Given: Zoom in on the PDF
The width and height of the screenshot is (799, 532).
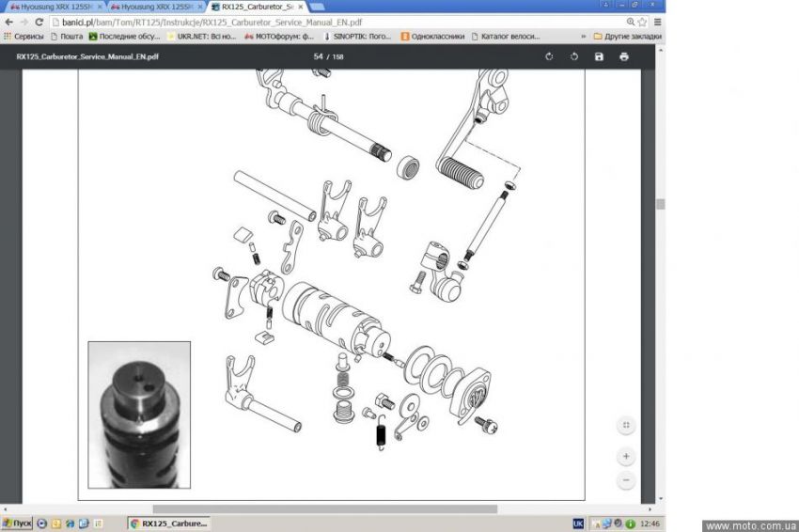Looking at the screenshot, I should [x=626, y=456].
